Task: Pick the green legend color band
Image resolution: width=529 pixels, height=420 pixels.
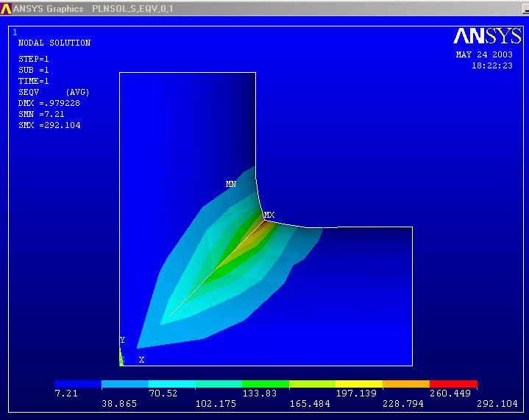Action: [x=266, y=384]
